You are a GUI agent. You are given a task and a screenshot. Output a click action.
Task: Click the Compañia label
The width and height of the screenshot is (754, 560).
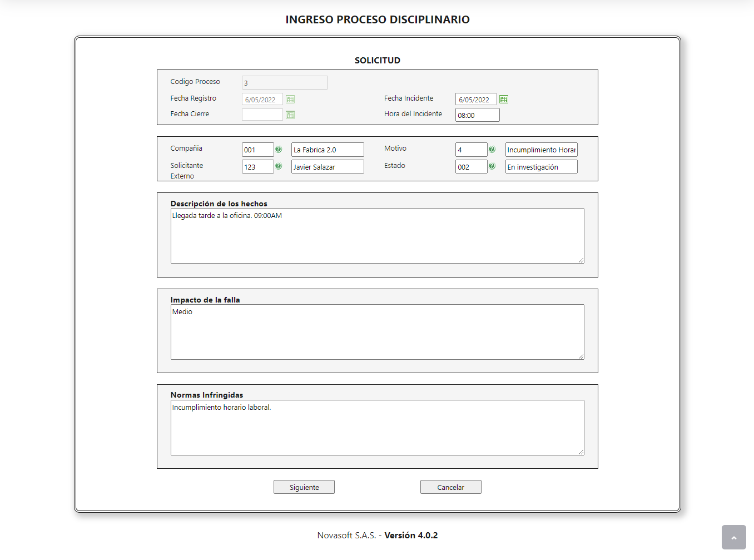[186, 148]
